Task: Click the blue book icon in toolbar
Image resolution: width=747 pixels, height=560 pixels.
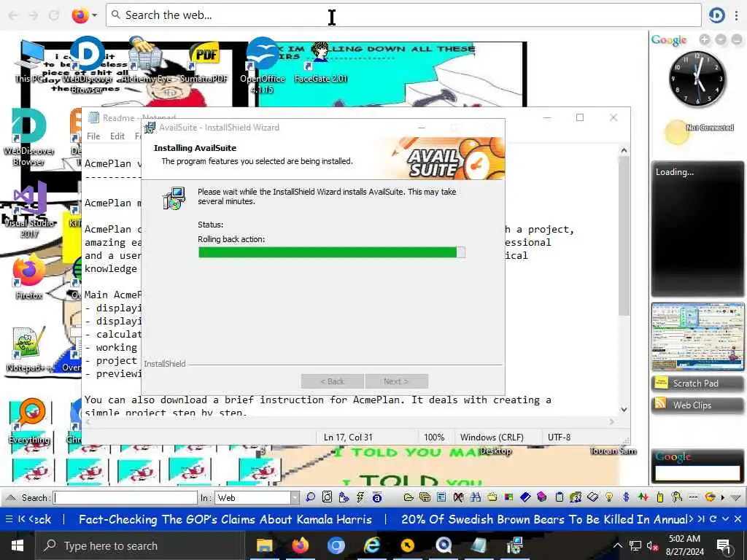Action: [525, 497]
